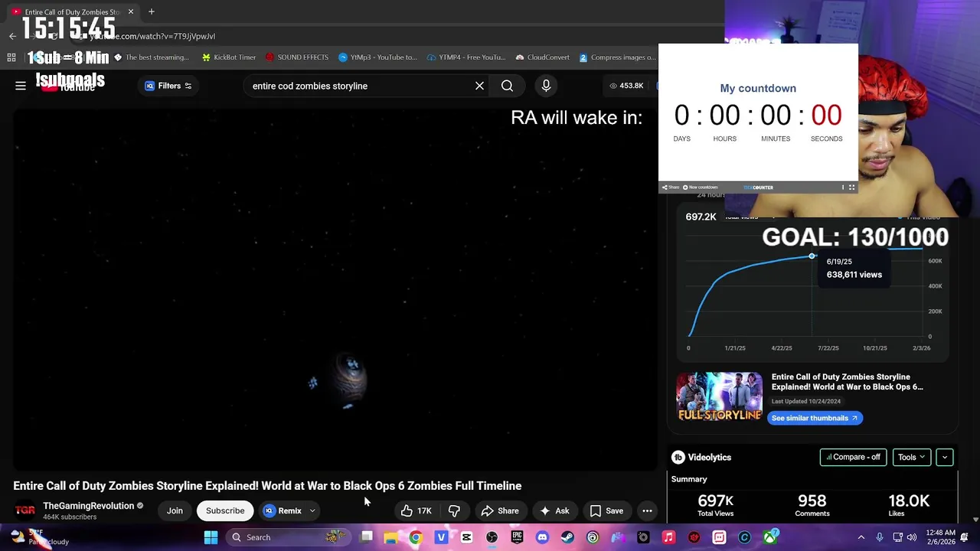Open File Explorer from the taskbar

[390, 537]
